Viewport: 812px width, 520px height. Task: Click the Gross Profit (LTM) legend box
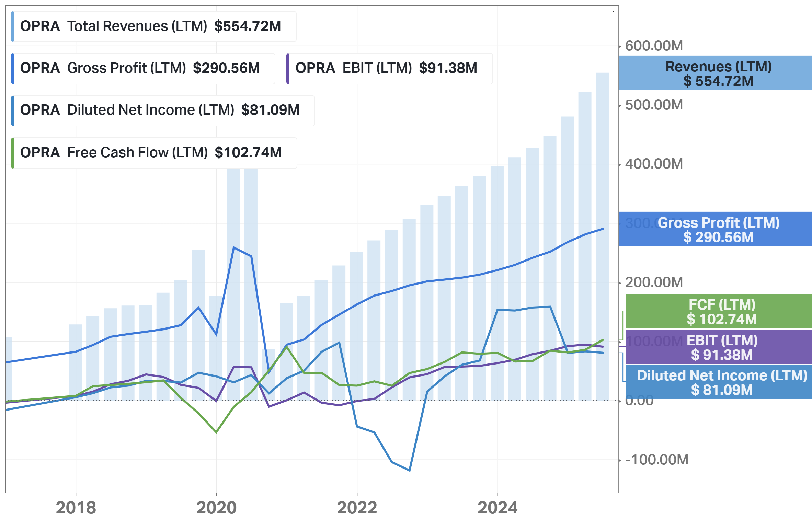click(x=143, y=68)
